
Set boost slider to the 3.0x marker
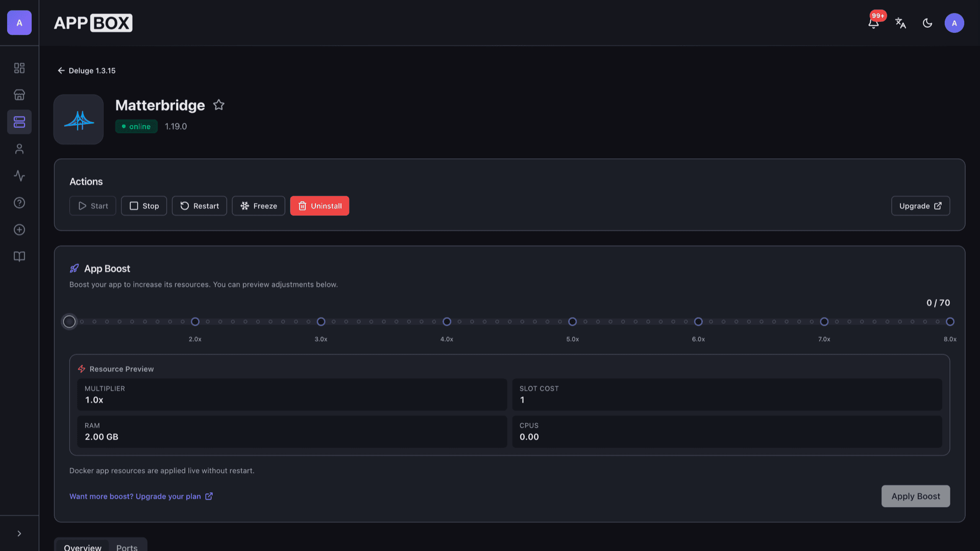coord(321,322)
